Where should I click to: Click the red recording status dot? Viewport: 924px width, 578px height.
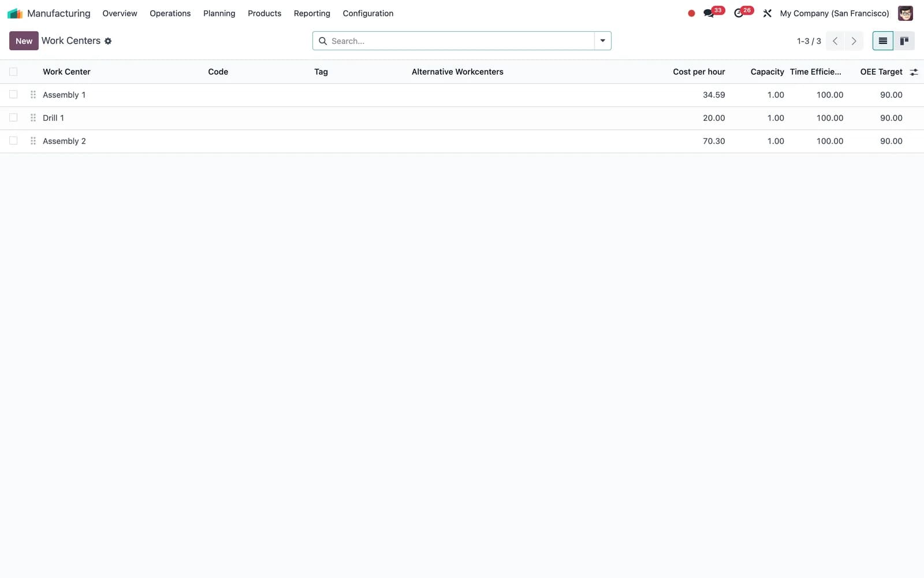coord(691,13)
